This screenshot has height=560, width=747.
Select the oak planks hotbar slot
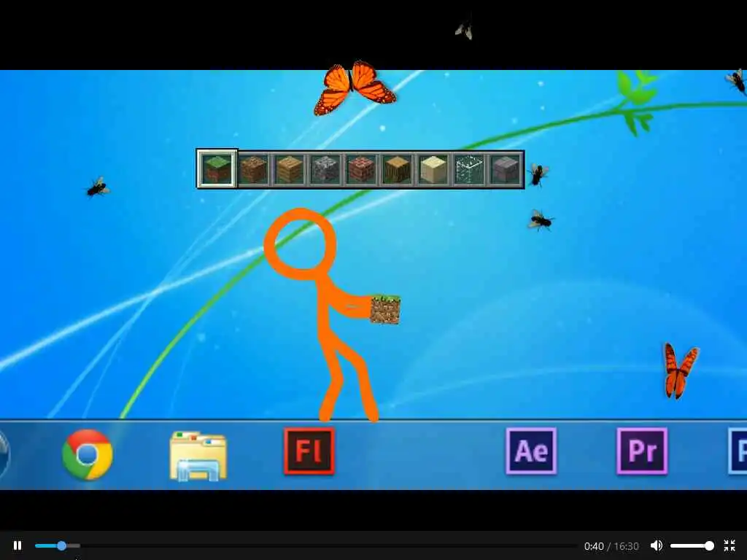(x=290, y=169)
